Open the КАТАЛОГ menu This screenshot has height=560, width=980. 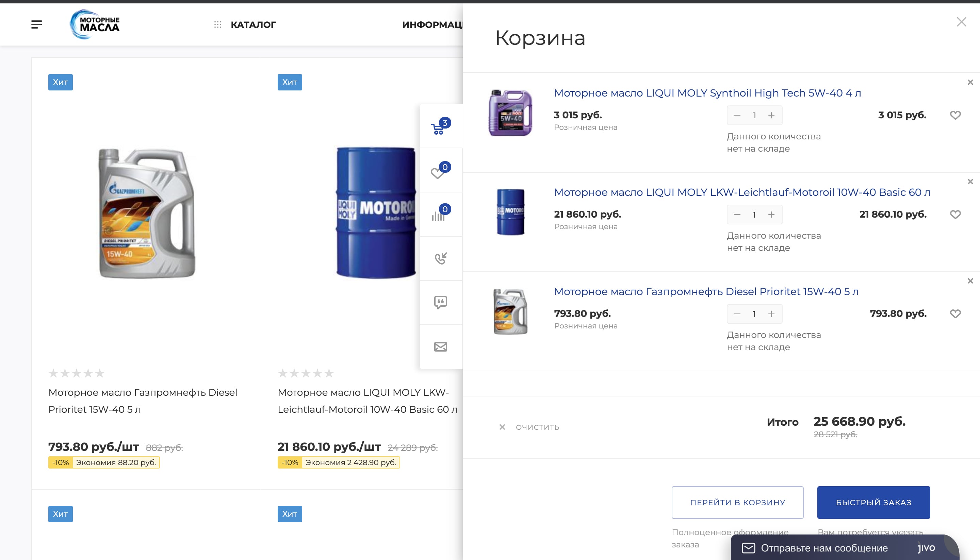coord(253,24)
